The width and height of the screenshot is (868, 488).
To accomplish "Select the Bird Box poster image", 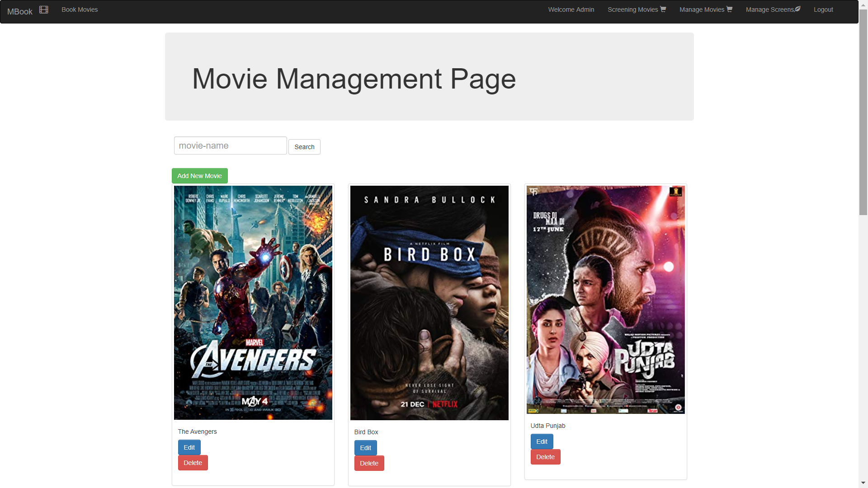I will [429, 303].
